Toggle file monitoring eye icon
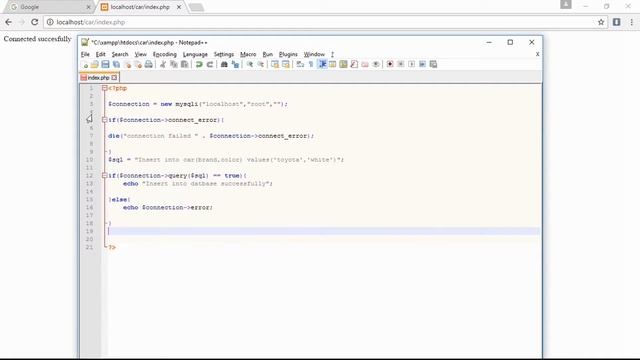 (x=376, y=64)
